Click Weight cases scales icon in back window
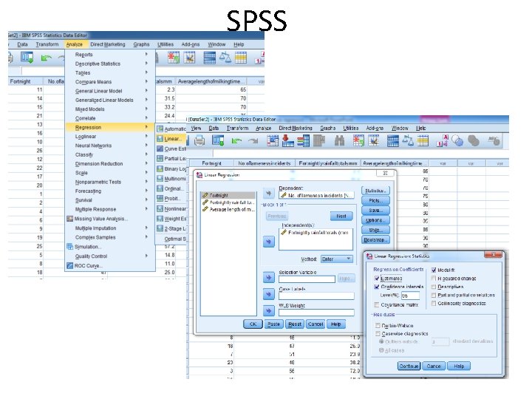Screen dimensions: 532x399 tap(225, 57)
